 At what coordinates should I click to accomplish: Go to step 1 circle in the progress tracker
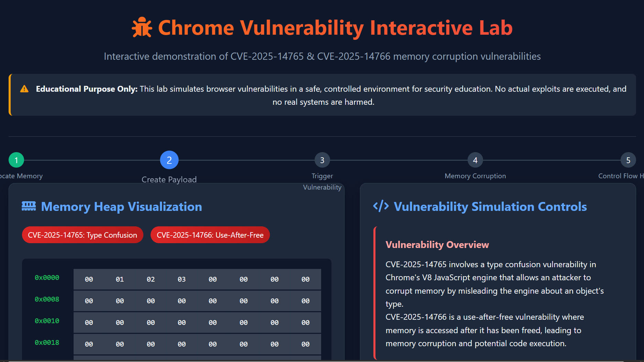16,160
